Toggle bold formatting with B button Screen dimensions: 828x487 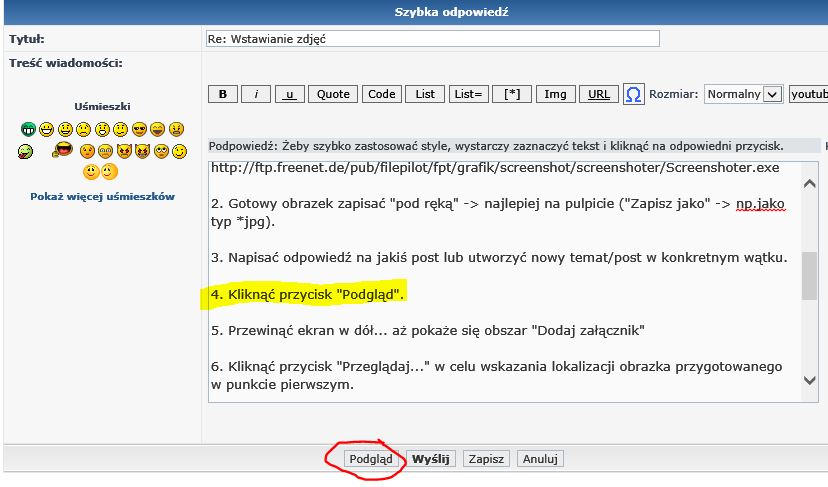[222, 94]
